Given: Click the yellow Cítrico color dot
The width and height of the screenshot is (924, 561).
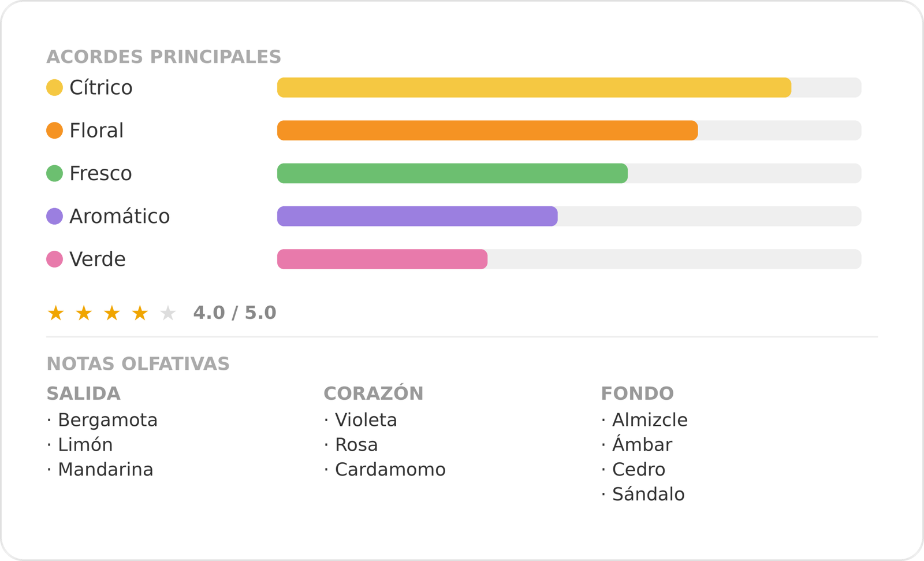Looking at the screenshot, I should point(54,88).
